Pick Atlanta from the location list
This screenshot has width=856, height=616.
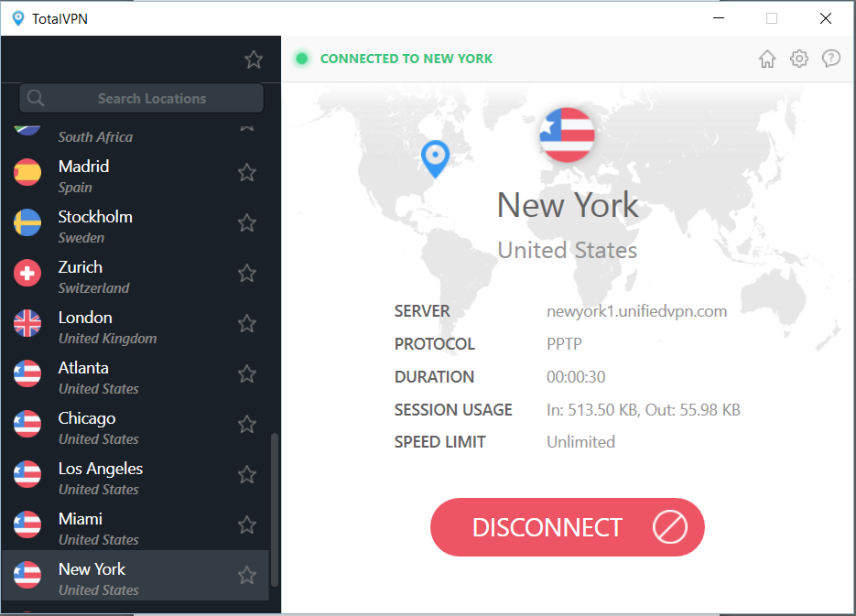pyautogui.click(x=135, y=374)
